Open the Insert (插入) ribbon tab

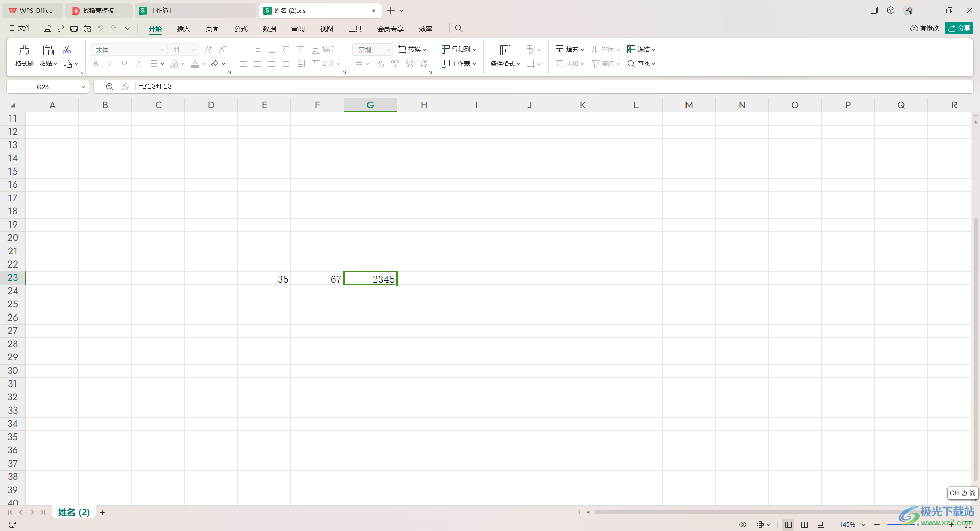pos(183,29)
